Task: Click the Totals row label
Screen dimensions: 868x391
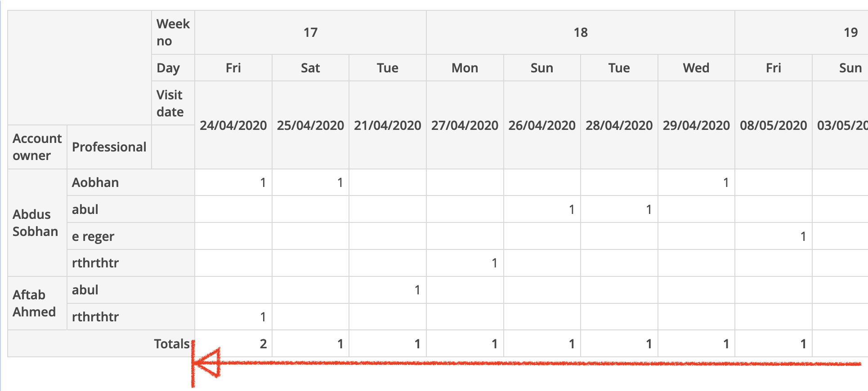Action: click(x=172, y=344)
